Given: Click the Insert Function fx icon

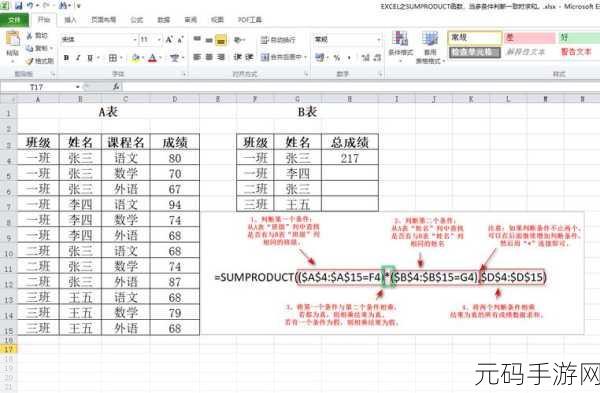Looking at the screenshot, I should (x=116, y=87).
